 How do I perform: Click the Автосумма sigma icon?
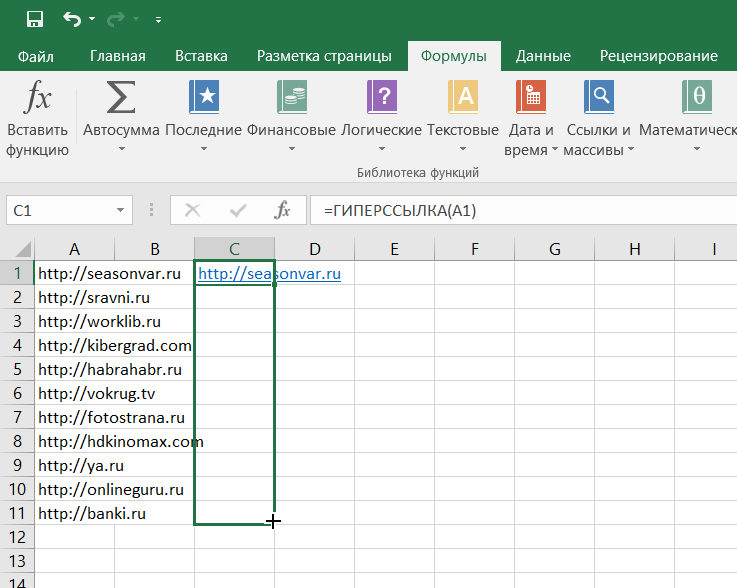[x=121, y=97]
